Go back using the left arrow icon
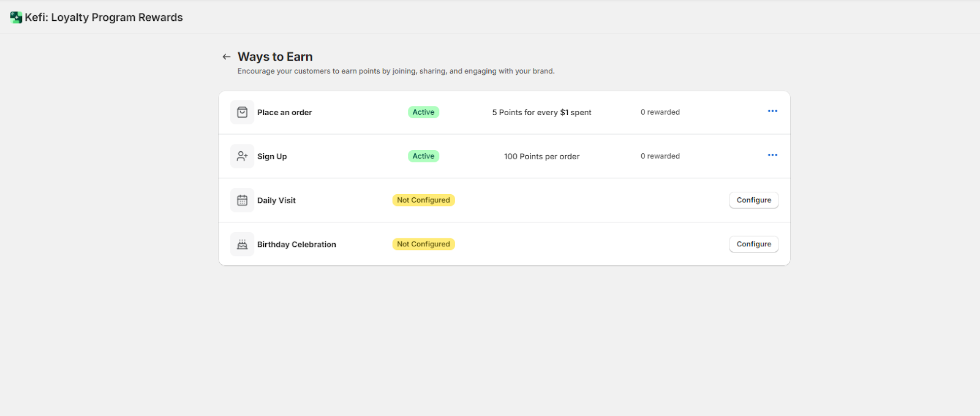The width and height of the screenshot is (980, 416). [x=227, y=56]
